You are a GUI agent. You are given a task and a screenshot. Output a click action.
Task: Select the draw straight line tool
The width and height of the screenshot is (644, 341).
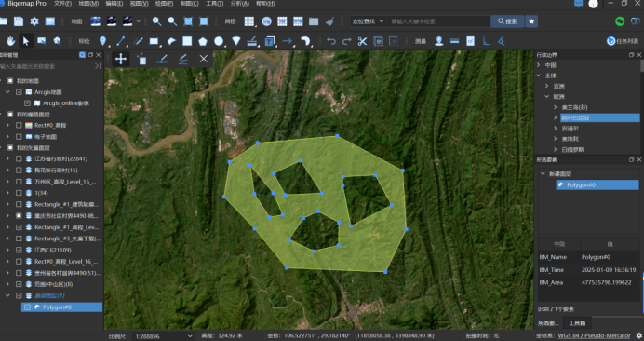120,41
